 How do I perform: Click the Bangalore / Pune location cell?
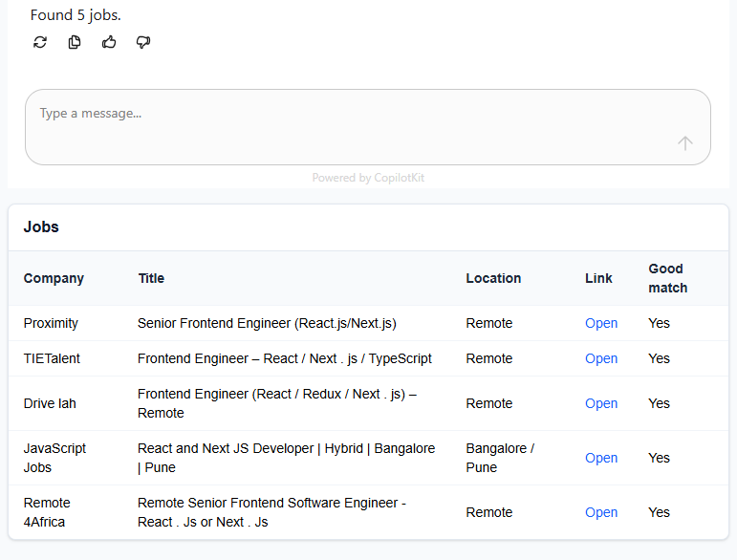[x=500, y=458]
